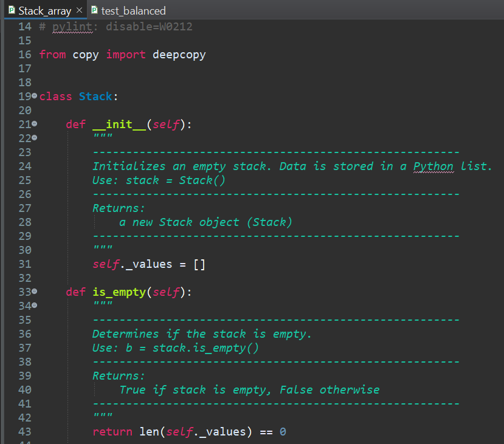Click the underlined 'pylint' word on line 14

[72, 27]
